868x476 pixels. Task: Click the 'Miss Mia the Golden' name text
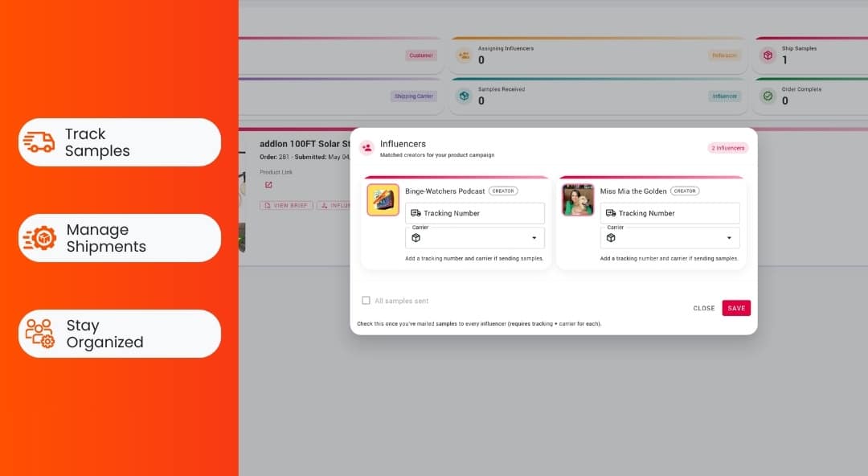633,191
